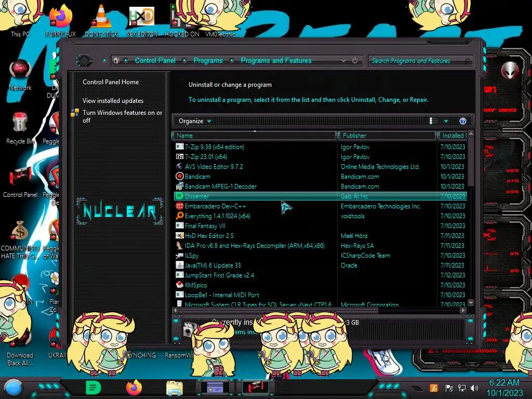Open Control Panel Home link

[111, 82]
